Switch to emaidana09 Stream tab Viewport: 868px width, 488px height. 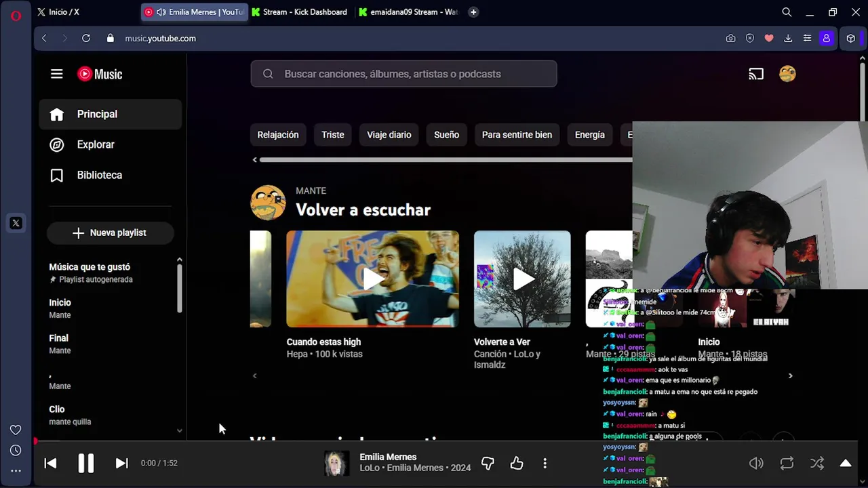[x=409, y=12]
